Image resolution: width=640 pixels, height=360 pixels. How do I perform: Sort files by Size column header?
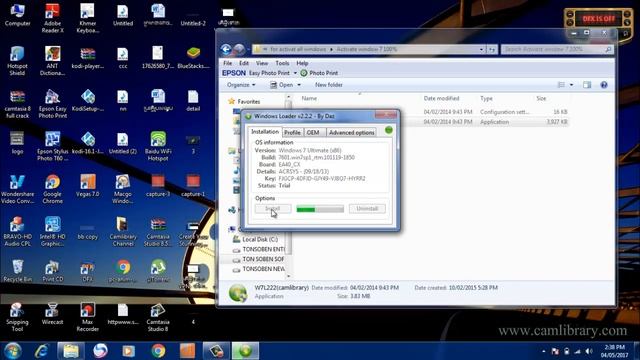point(541,98)
